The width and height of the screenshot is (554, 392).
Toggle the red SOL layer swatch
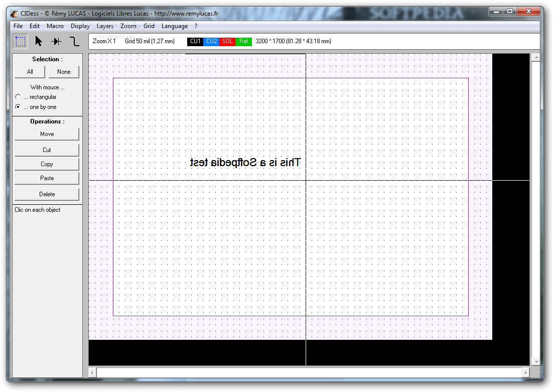pos(227,41)
